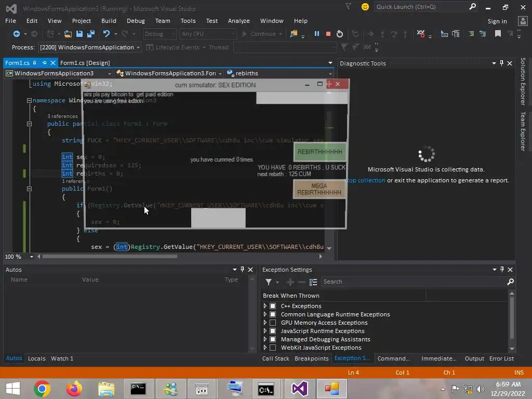The height and width of the screenshot is (399, 532).
Task: Click the REBIRTHHHHHH button
Action: [x=320, y=152]
